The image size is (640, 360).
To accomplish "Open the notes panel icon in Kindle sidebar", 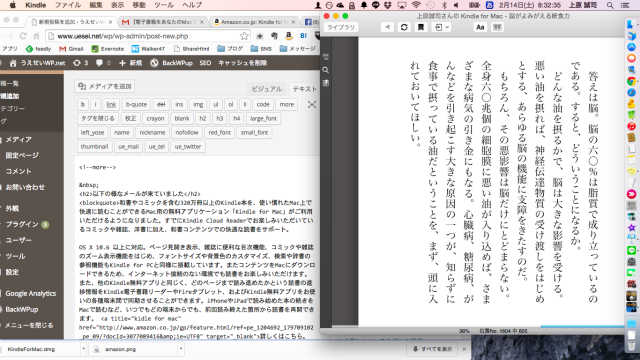I will (326, 83).
